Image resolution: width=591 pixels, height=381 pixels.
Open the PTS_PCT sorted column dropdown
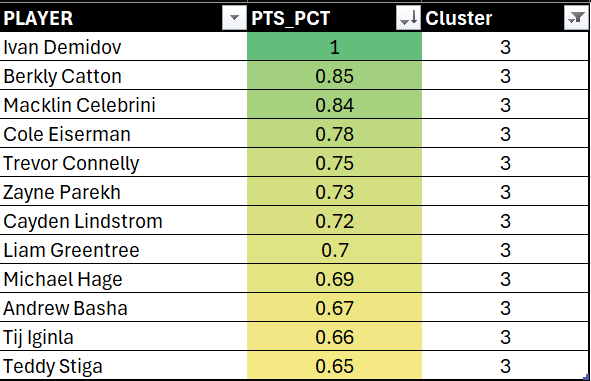click(408, 18)
